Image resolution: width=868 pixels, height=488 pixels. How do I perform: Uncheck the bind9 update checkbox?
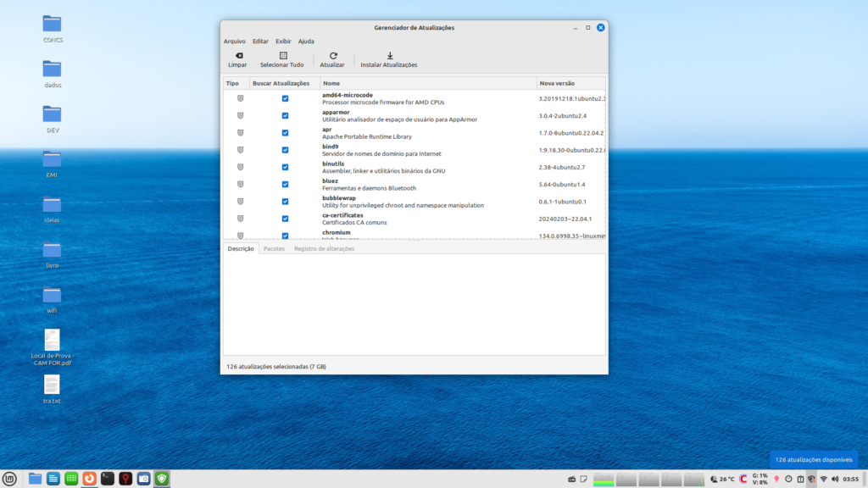[x=285, y=150]
